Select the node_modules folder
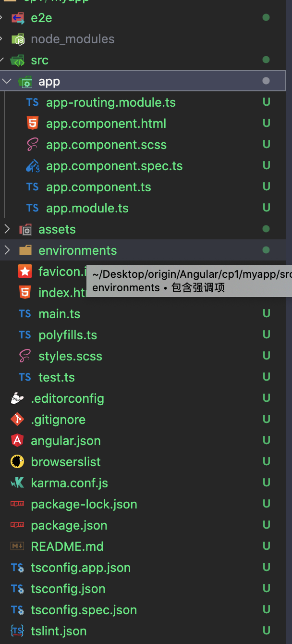 point(73,39)
